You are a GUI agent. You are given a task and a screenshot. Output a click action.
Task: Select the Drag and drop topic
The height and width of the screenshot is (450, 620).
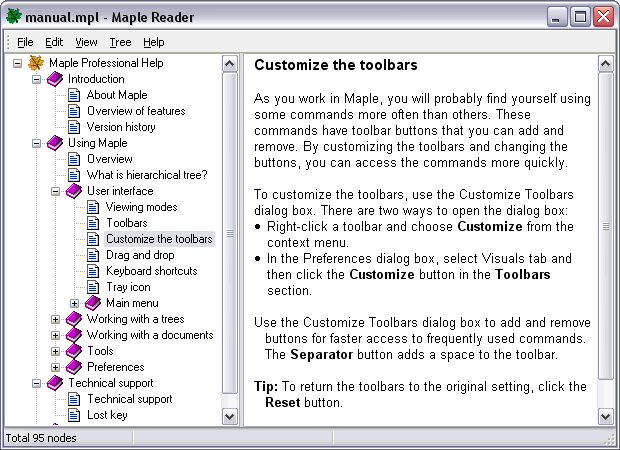coord(140,255)
